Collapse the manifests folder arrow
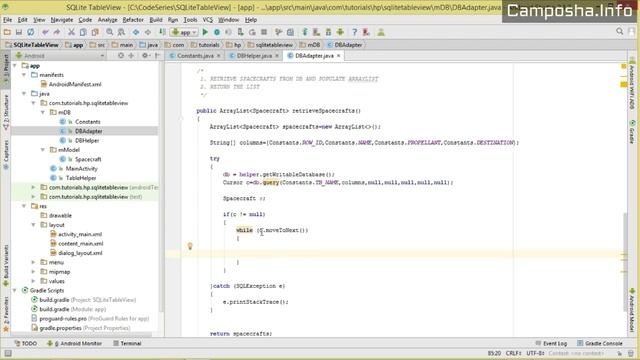Image resolution: width=640 pixels, height=360 pixels. (x=24, y=75)
